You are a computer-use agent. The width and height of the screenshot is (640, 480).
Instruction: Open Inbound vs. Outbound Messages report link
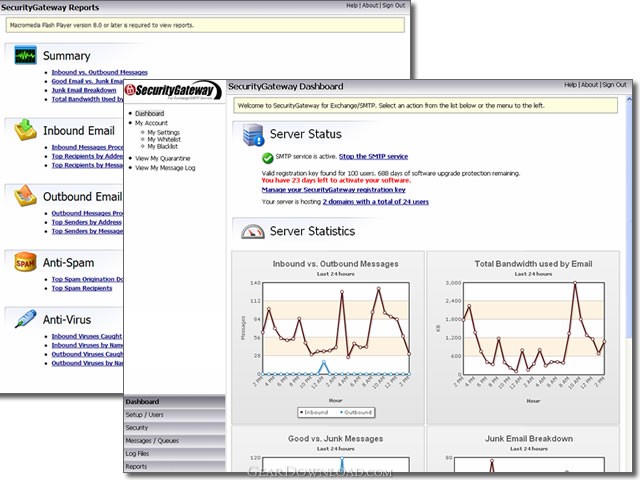pyautogui.click(x=99, y=72)
